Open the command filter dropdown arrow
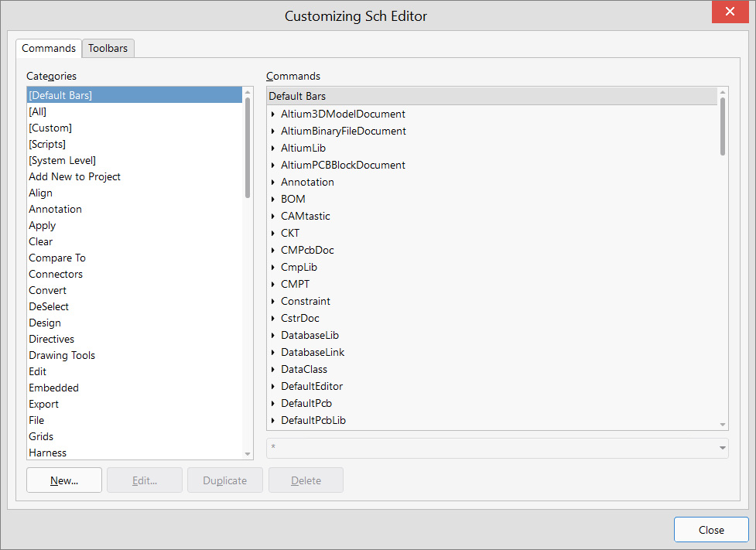756x550 pixels. pyautogui.click(x=722, y=448)
